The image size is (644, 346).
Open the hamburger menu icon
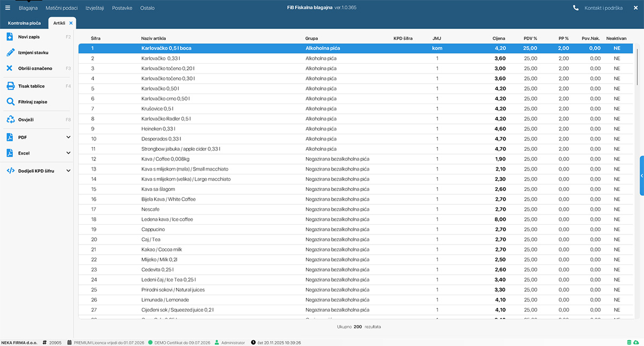pos(8,8)
